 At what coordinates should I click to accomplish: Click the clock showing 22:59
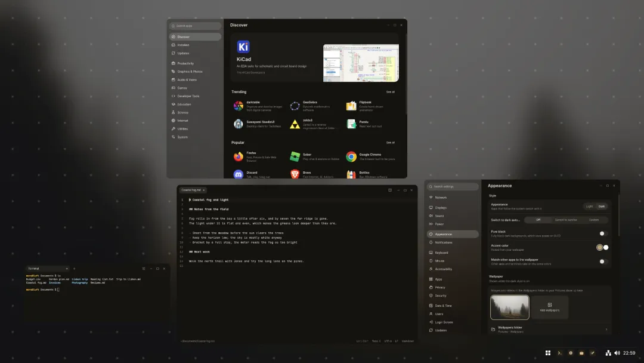tap(629, 353)
